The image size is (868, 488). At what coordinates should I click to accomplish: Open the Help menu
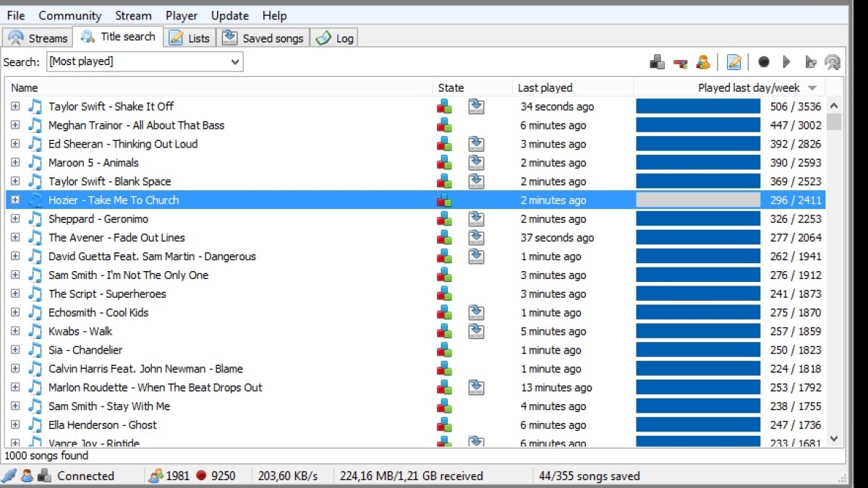click(274, 15)
